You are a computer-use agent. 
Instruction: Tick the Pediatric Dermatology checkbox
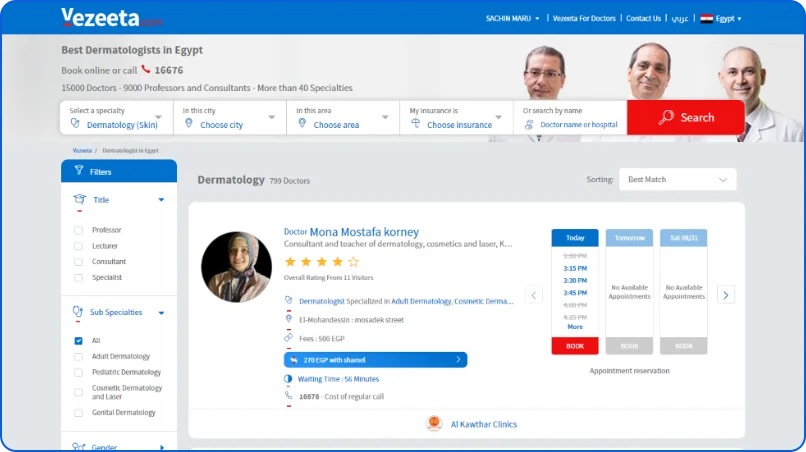(x=78, y=372)
